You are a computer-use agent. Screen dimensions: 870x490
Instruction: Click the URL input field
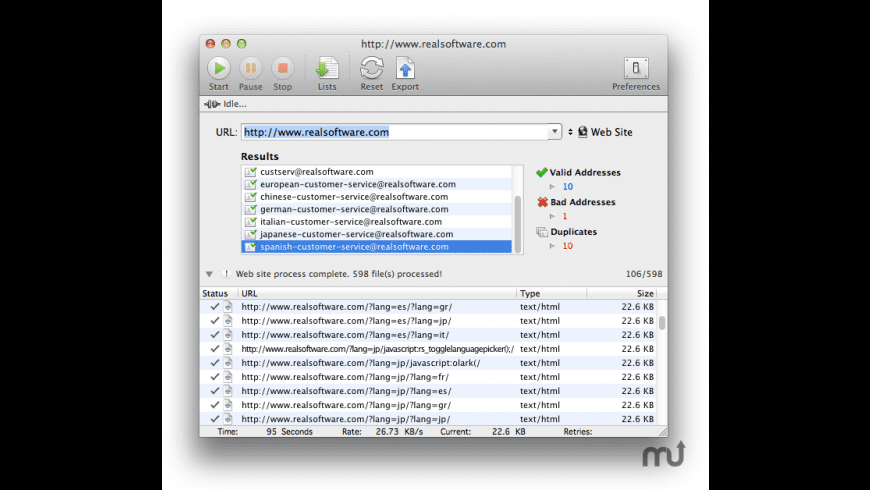pos(395,132)
